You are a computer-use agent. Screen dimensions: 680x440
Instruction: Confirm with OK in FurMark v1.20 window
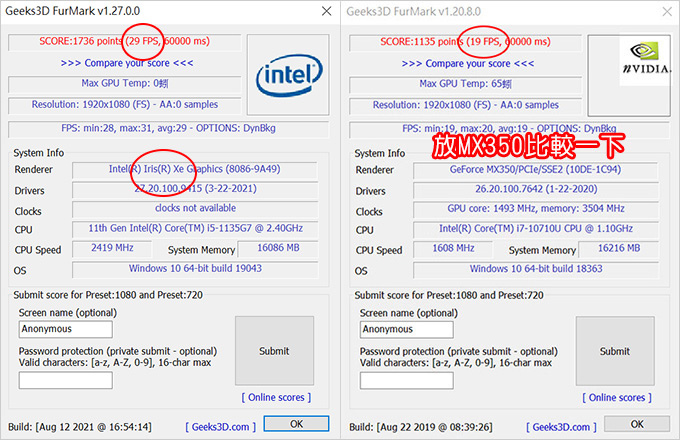637,424
